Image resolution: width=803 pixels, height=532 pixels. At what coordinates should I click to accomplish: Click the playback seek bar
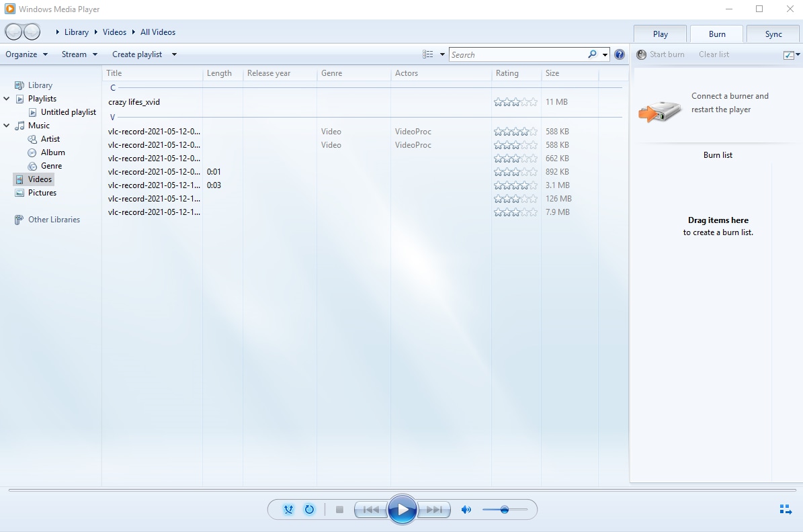click(x=402, y=490)
